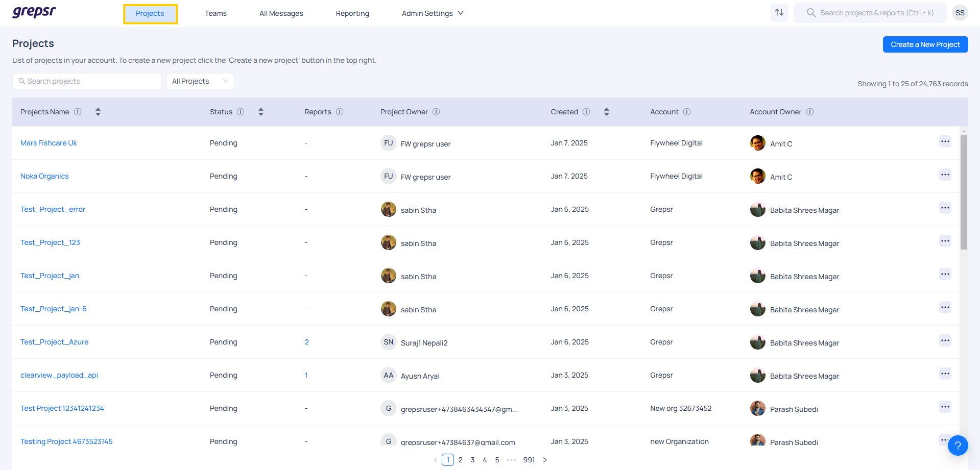Open the Noka Organics project link
Image resolution: width=980 pixels, height=470 pixels.
44,176
